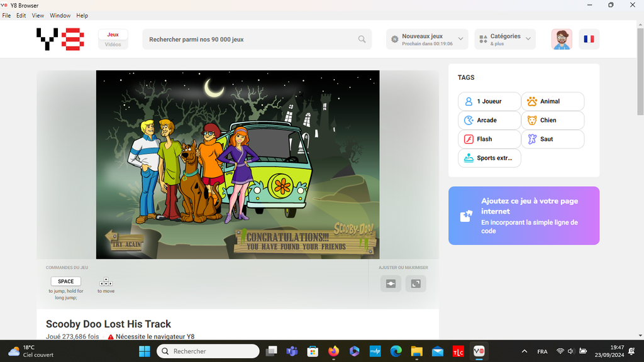
Task: Switch to Jeux toggle option
Action: pyautogui.click(x=113, y=35)
